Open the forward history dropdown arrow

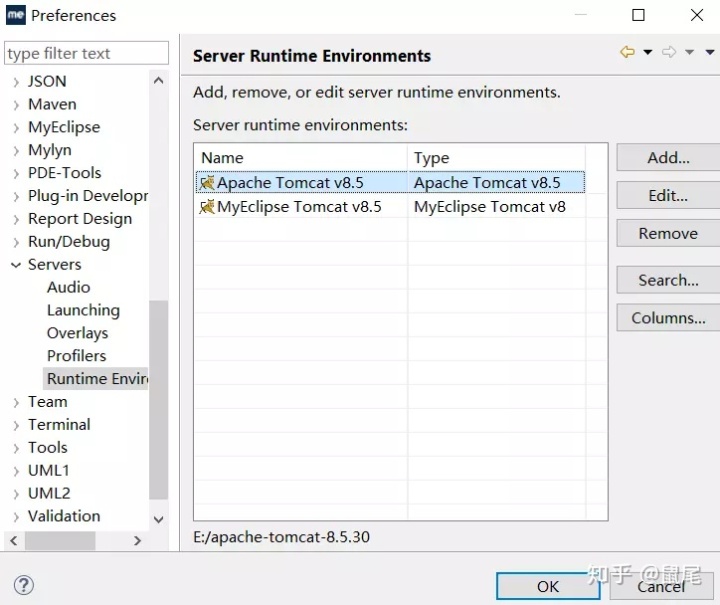click(689, 52)
